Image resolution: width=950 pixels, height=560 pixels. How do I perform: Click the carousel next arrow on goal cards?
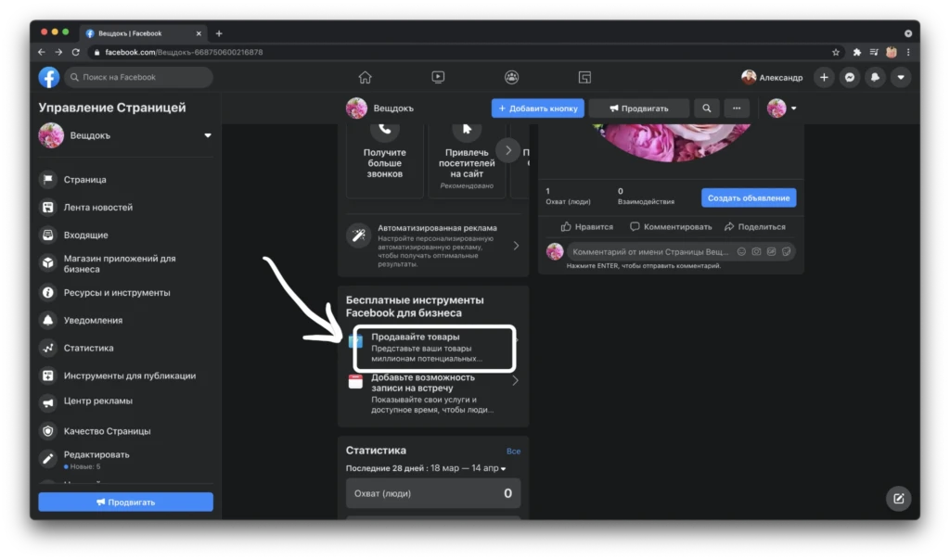pyautogui.click(x=507, y=150)
